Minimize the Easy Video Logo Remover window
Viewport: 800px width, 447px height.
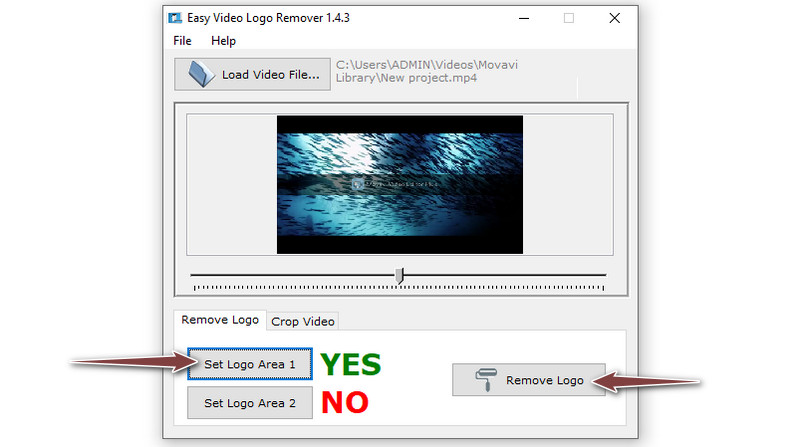[524, 18]
